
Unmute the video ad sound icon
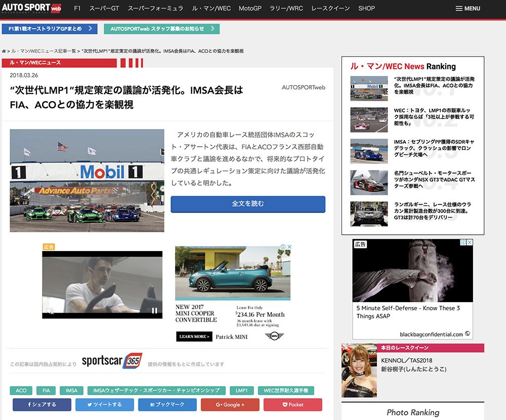pos(50,311)
